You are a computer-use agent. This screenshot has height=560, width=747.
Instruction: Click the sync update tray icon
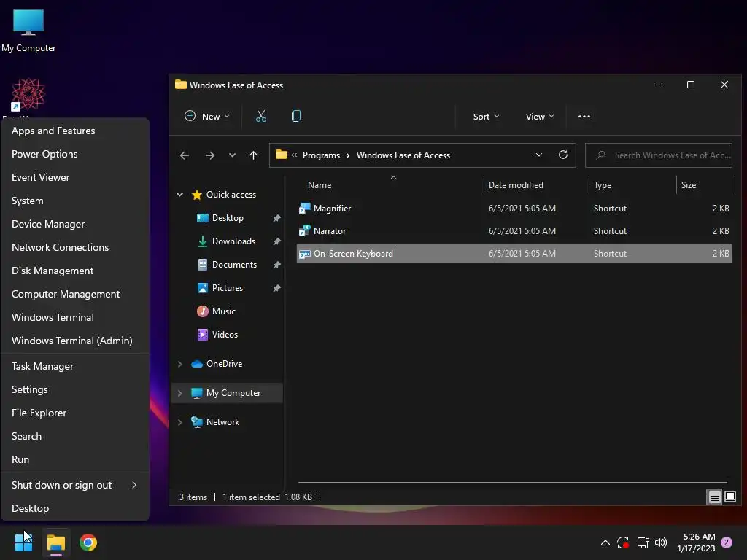[x=623, y=542]
